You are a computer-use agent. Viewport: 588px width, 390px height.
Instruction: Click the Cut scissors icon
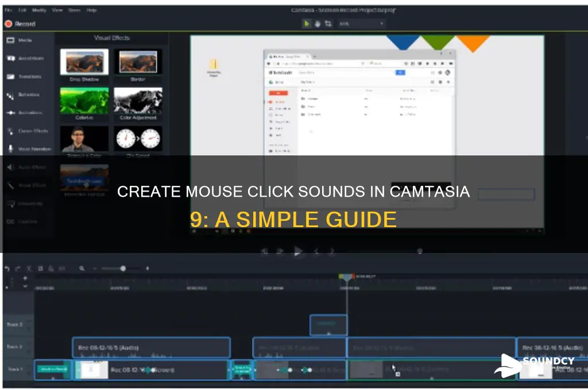[29, 268]
